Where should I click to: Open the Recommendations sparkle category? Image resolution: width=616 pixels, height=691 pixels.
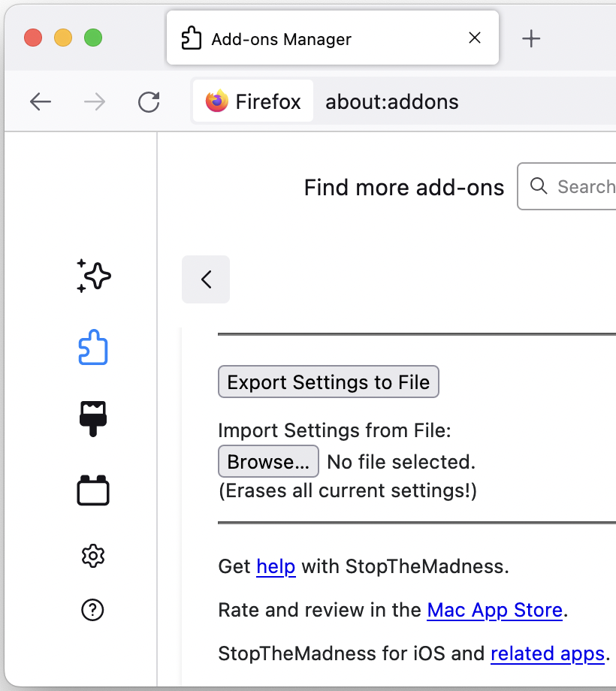point(94,276)
